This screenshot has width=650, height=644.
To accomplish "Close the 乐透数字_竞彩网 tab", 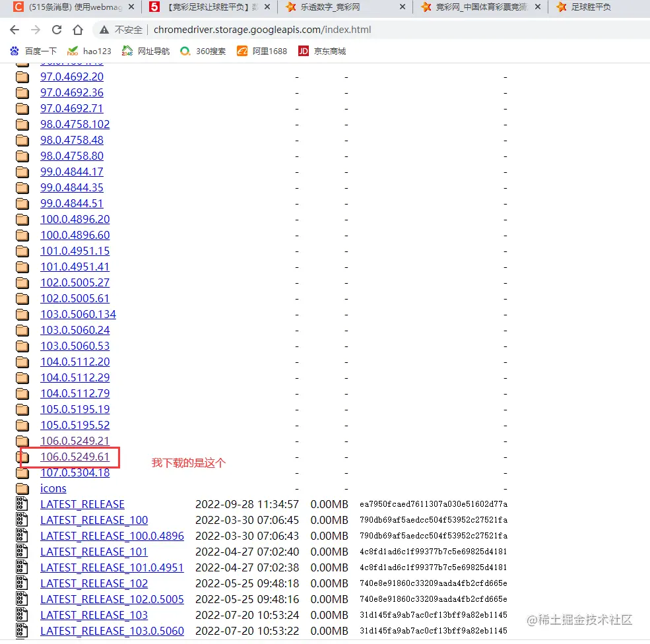I will [402, 7].
